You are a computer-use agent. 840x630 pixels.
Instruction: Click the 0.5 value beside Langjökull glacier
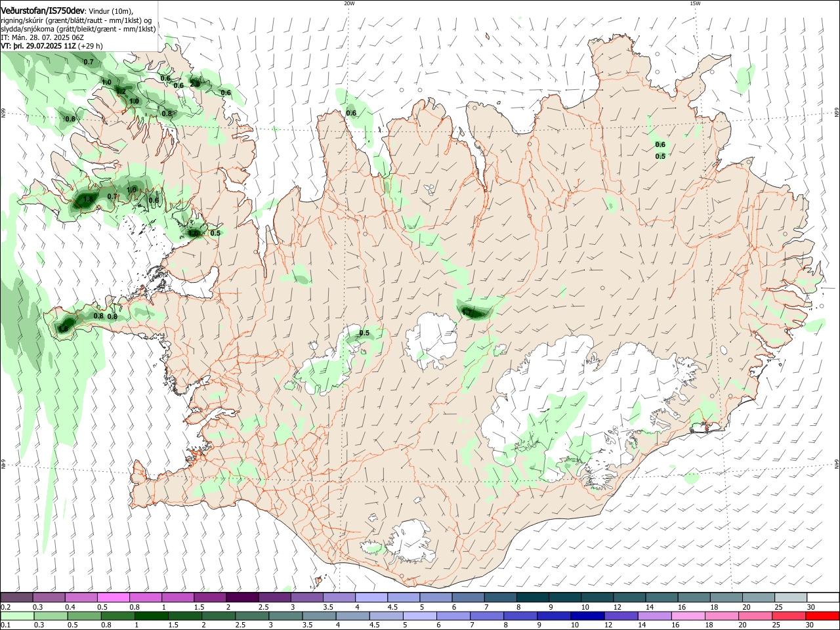364,333
